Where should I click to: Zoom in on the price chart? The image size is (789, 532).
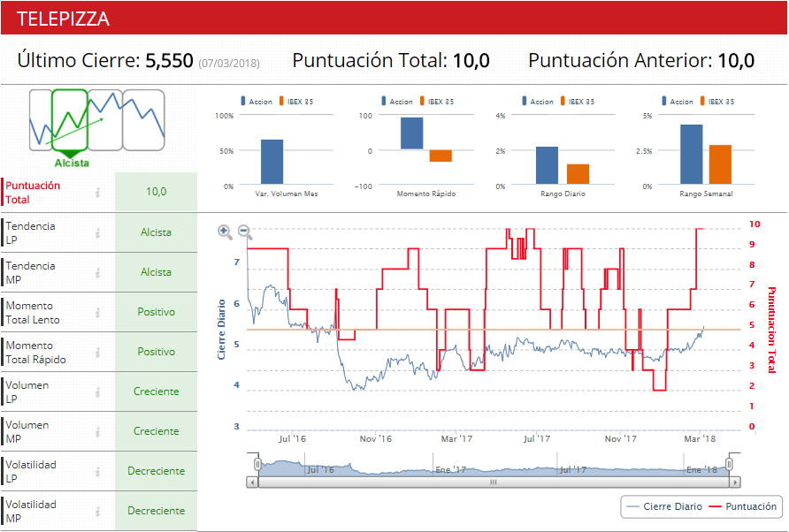click(225, 232)
